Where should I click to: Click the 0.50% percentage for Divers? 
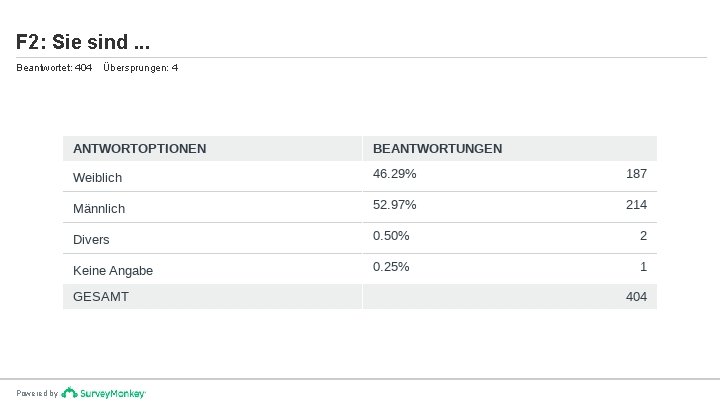click(x=391, y=236)
